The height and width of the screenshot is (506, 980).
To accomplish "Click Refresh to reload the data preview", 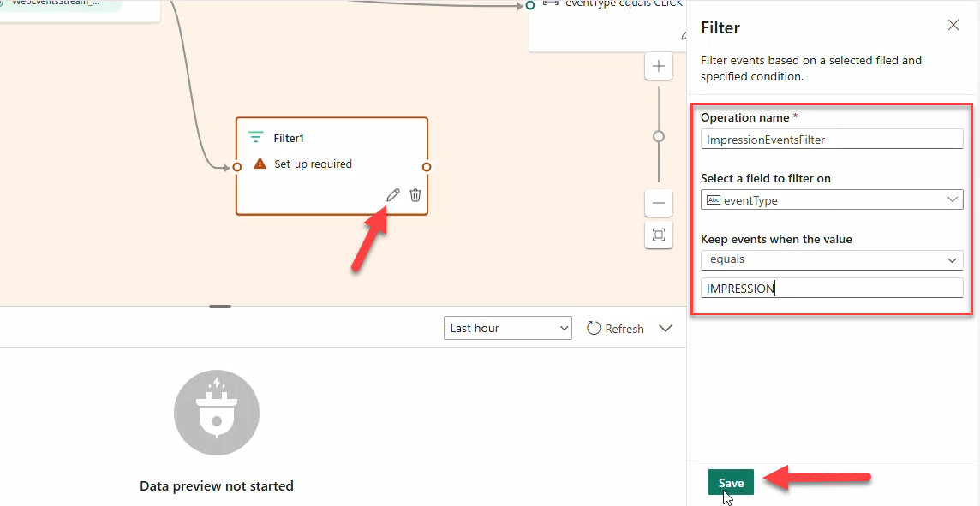I will pyautogui.click(x=615, y=328).
